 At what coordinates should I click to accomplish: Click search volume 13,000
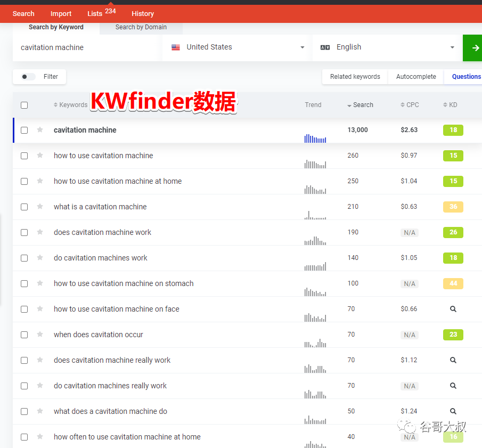pos(357,130)
